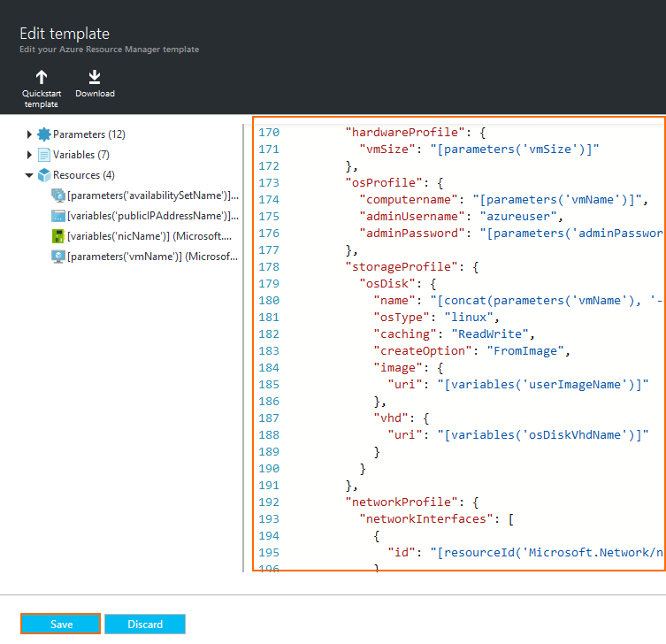
Task: Select Resources (4) in the tree
Action: (84, 175)
